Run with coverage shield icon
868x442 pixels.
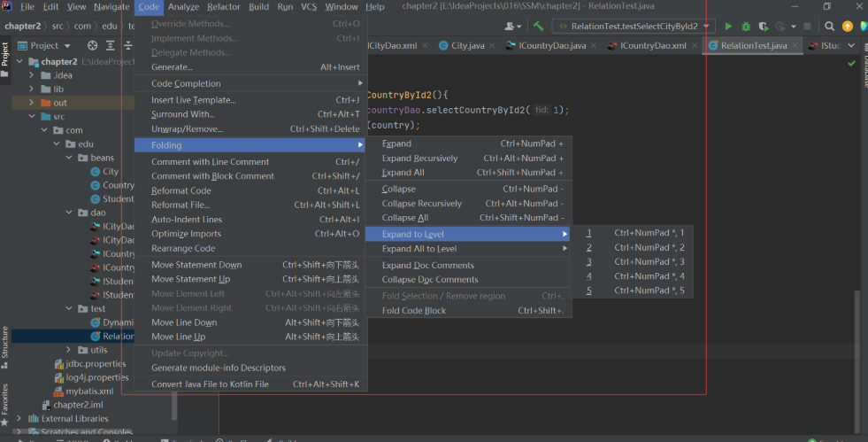pyautogui.click(x=764, y=26)
